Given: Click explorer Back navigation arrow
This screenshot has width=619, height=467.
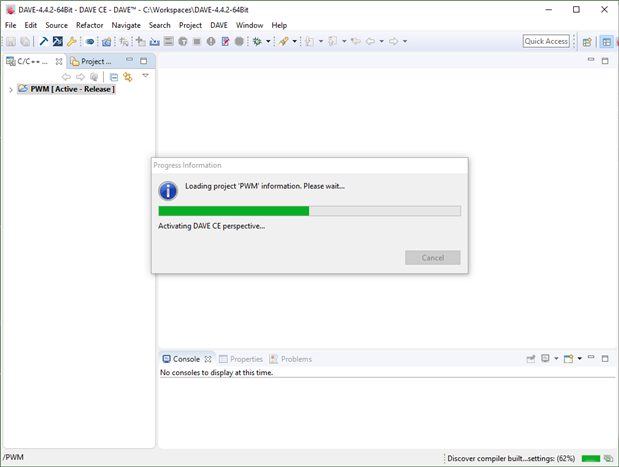Looking at the screenshot, I should pos(66,77).
